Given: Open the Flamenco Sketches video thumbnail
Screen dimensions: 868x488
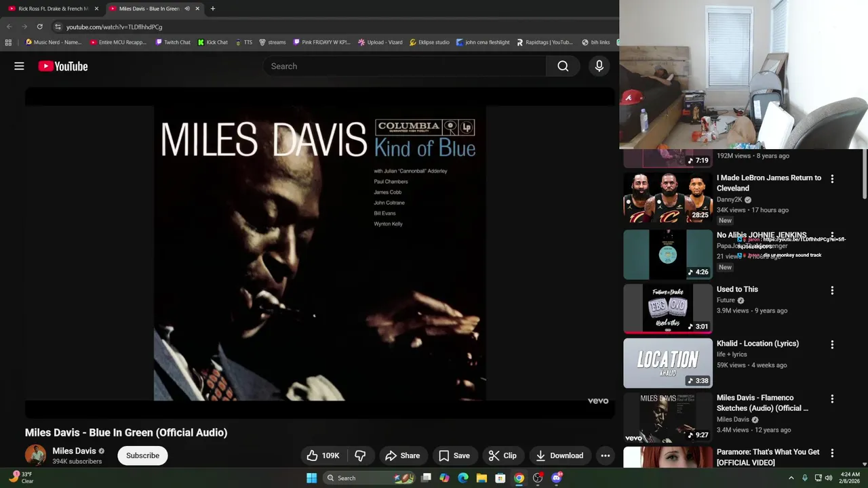Looking at the screenshot, I should [x=667, y=417].
